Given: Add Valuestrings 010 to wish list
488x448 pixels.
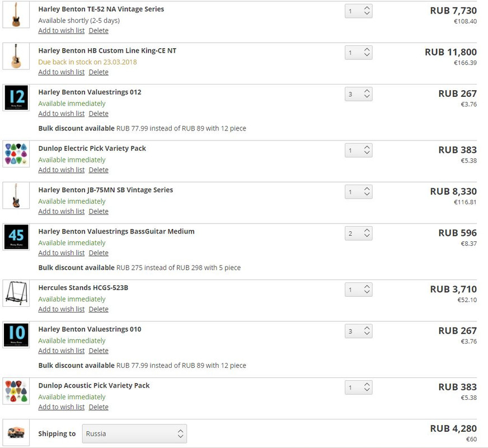Looking at the screenshot, I should click(62, 351).
